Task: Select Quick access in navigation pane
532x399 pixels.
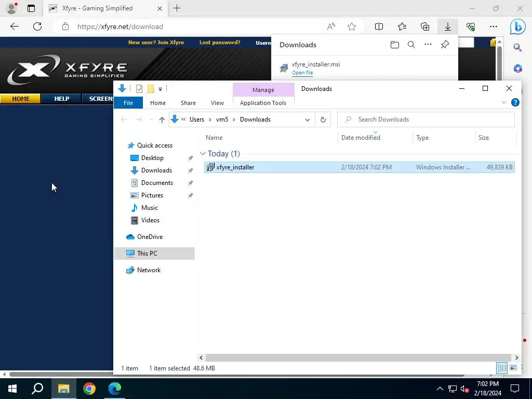Action: (155, 145)
